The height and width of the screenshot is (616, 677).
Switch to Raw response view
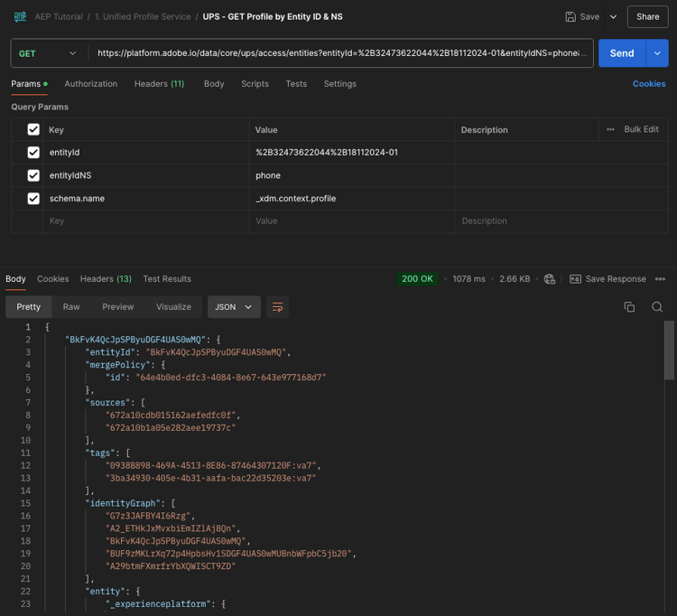71,307
